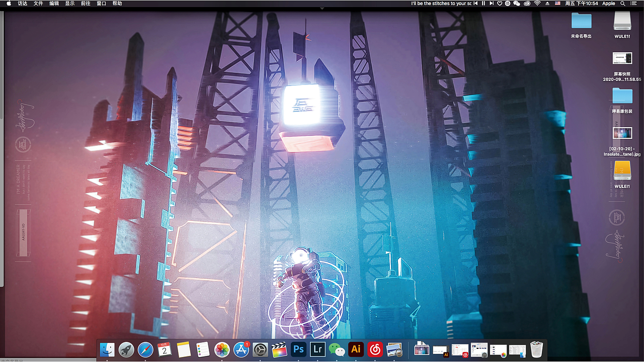The height and width of the screenshot is (362, 644).
Task: Open the yellow Notes app in Dock
Action: pyautogui.click(x=184, y=349)
